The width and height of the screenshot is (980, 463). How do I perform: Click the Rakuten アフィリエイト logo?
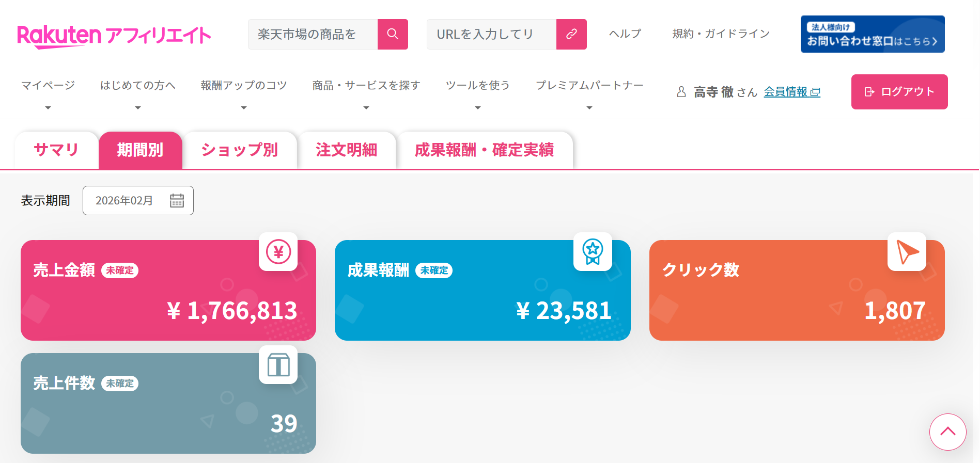pos(114,35)
